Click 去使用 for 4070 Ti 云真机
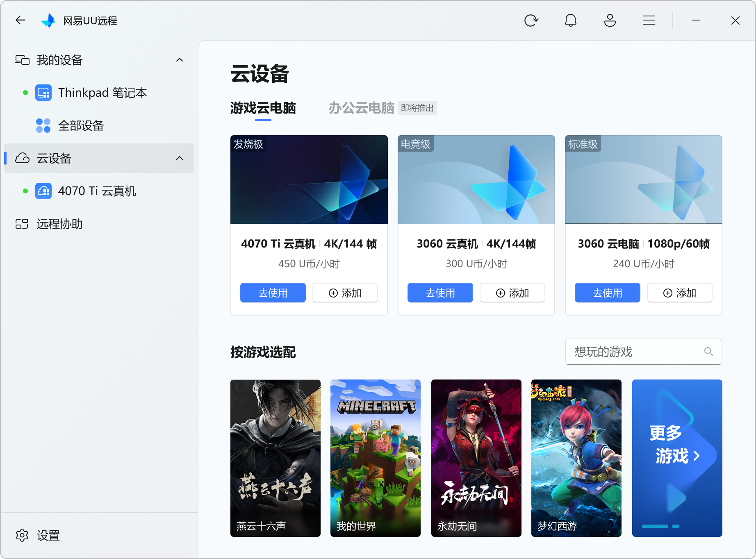 (x=273, y=293)
